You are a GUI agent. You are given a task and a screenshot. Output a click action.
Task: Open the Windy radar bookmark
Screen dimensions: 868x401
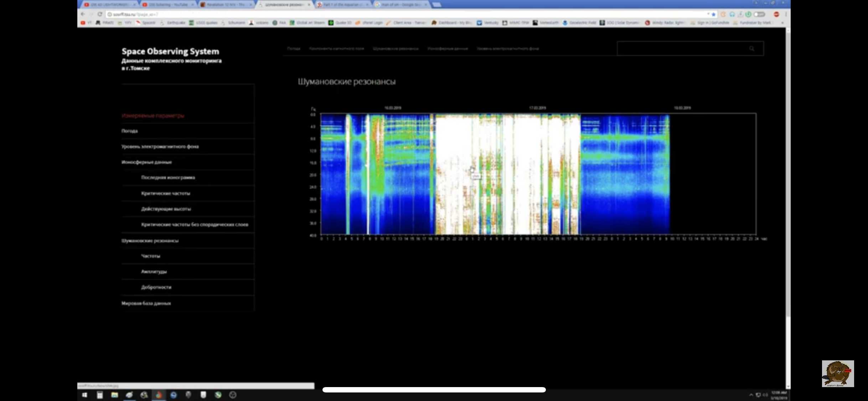point(665,23)
